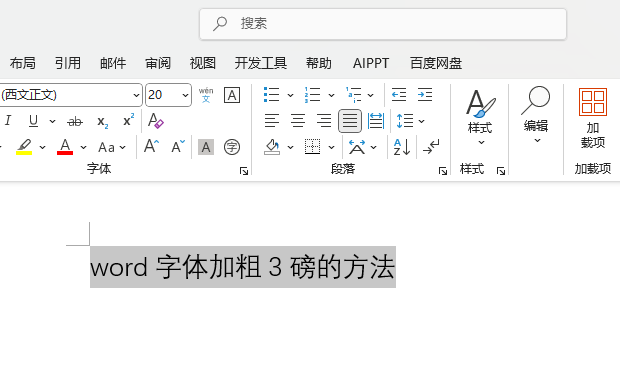The image size is (620, 382).
Task: Open line spacing dropdown arrow
Action: 422,121
